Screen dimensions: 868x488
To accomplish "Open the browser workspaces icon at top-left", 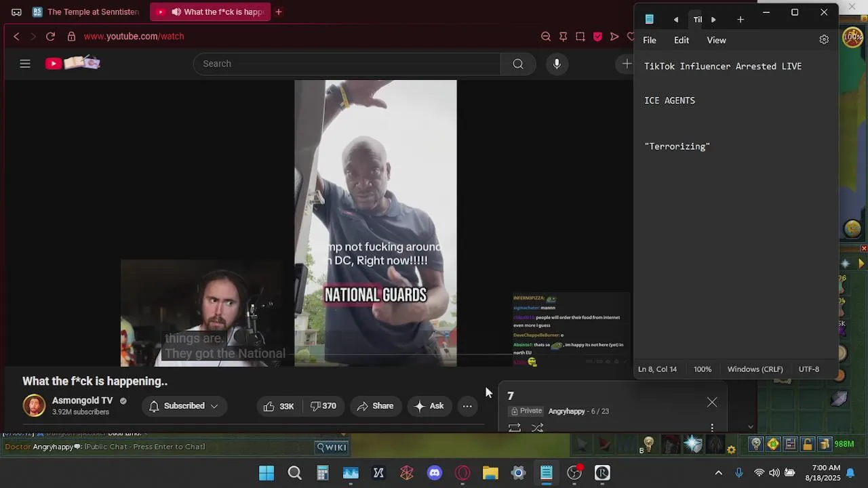I will coord(16,12).
